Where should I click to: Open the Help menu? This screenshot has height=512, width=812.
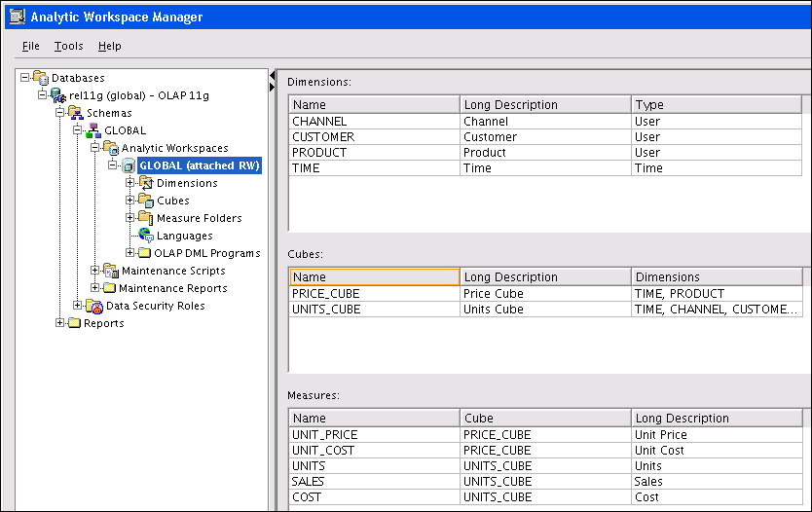pyautogui.click(x=109, y=46)
